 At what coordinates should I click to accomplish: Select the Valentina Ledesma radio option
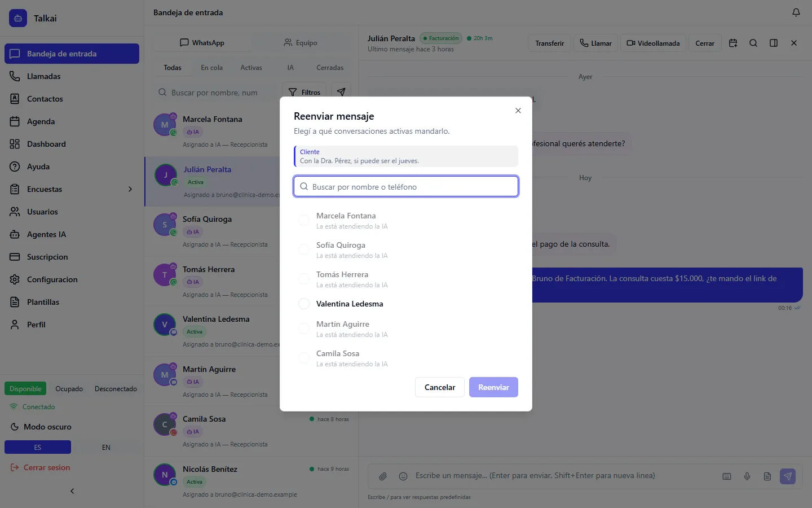point(304,304)
